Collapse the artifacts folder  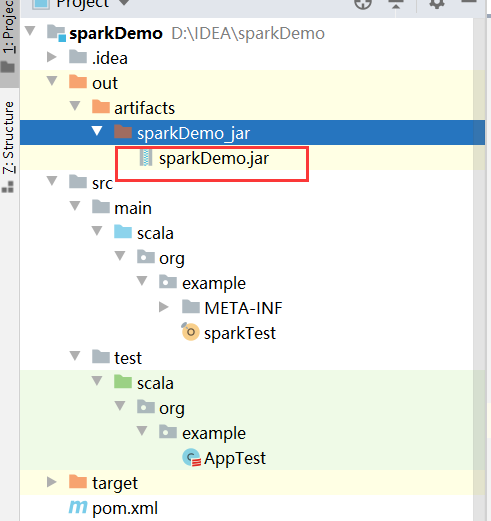click(75, 106)
